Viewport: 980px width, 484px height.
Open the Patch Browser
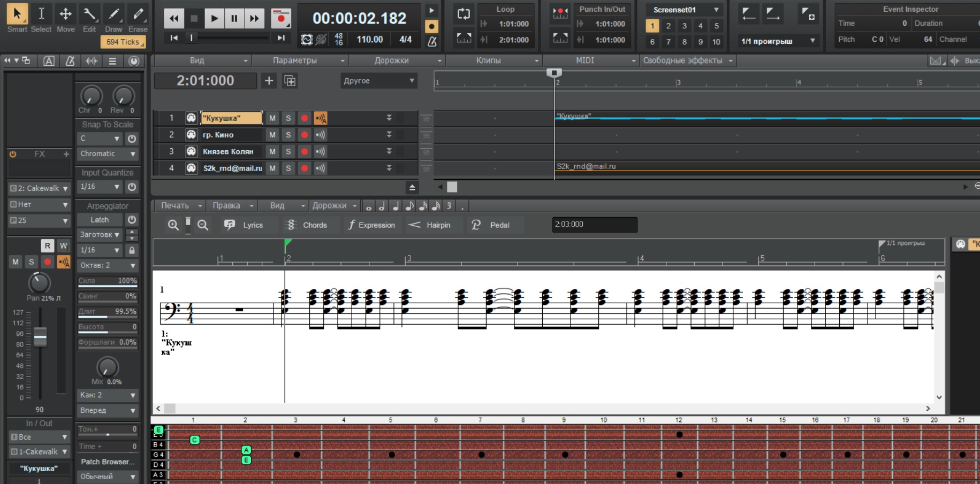tap(108, 462)
